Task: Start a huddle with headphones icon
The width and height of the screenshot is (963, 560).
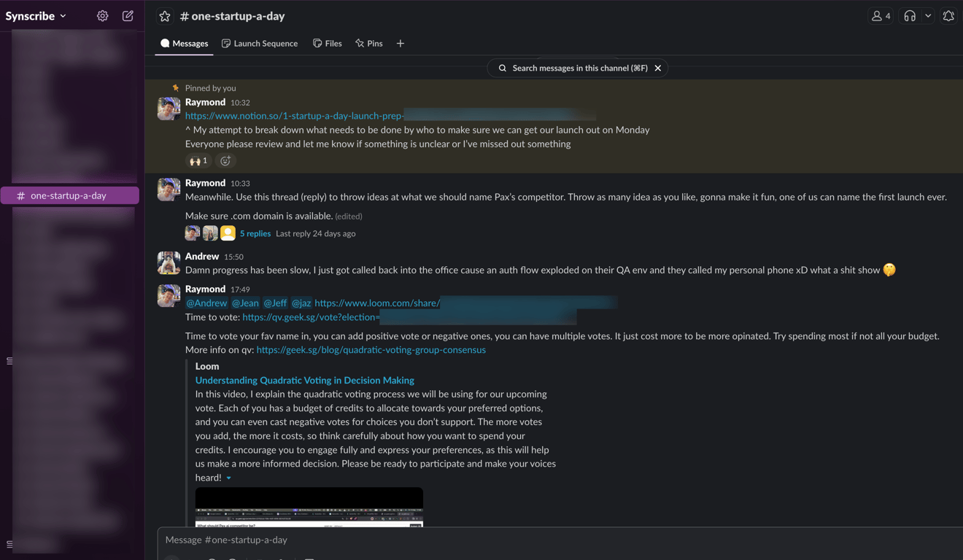Action: 910,16
